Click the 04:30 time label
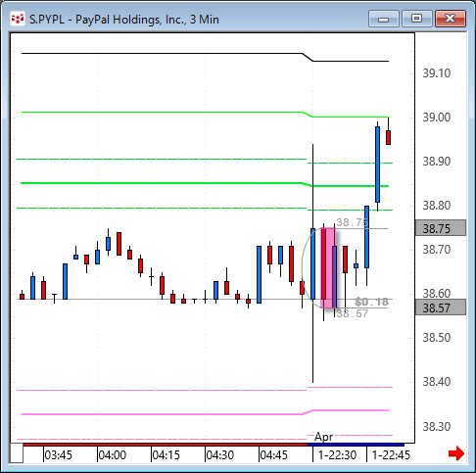This screenshot has height=473, width=476. coord(219,454)
